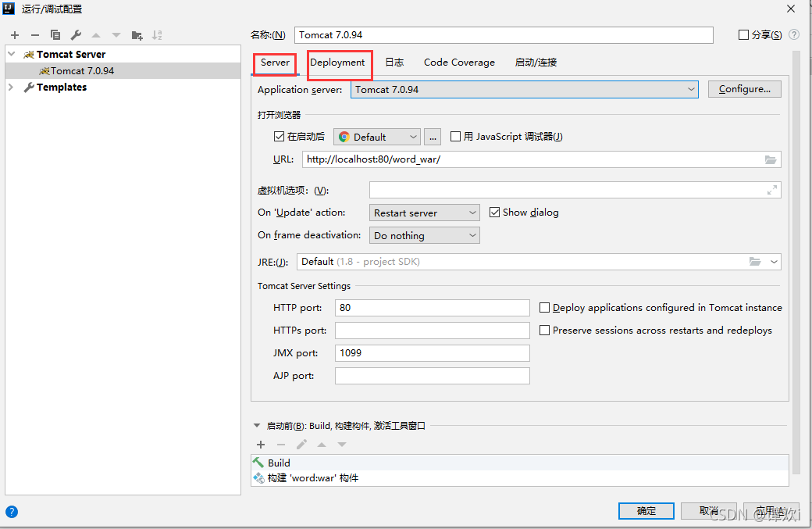Open the Default browser dropdown
Image resolution: width=812 pixels, height=529 pixels.
(x=376, y=137)
